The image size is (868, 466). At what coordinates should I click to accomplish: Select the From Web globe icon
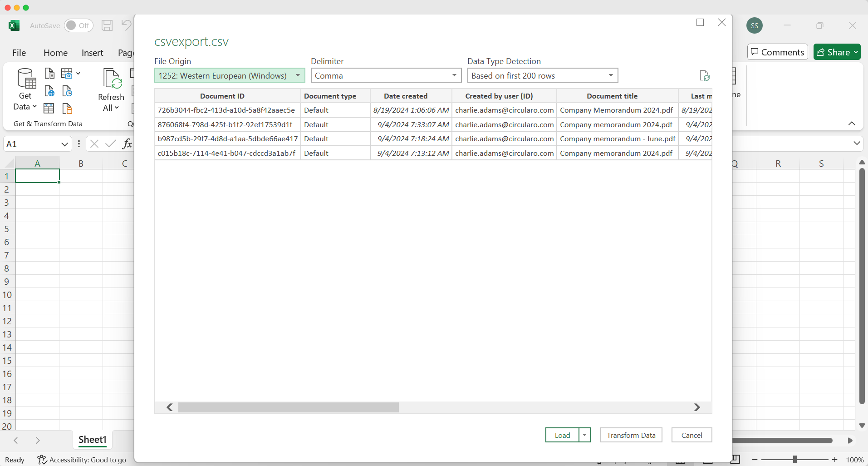tap(49, 91)
